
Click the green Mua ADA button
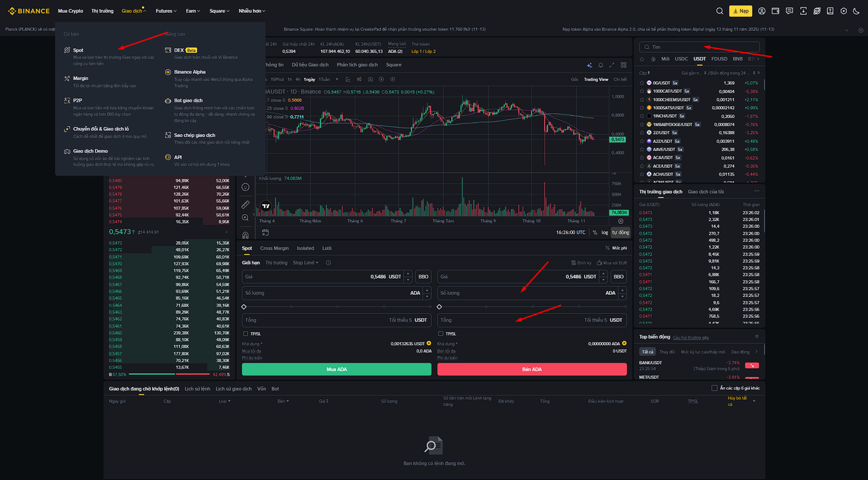pyautogui.click(x=337, y=369)
